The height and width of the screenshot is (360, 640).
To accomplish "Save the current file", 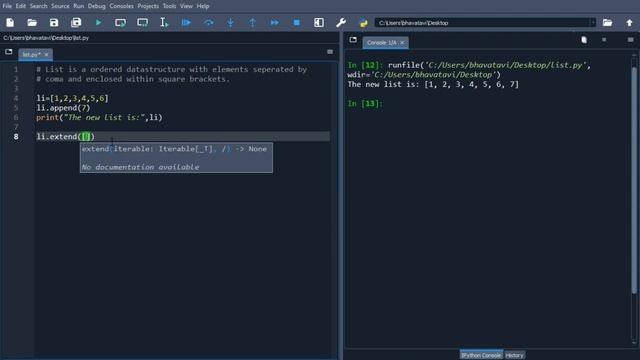I will tap(54, 23).
